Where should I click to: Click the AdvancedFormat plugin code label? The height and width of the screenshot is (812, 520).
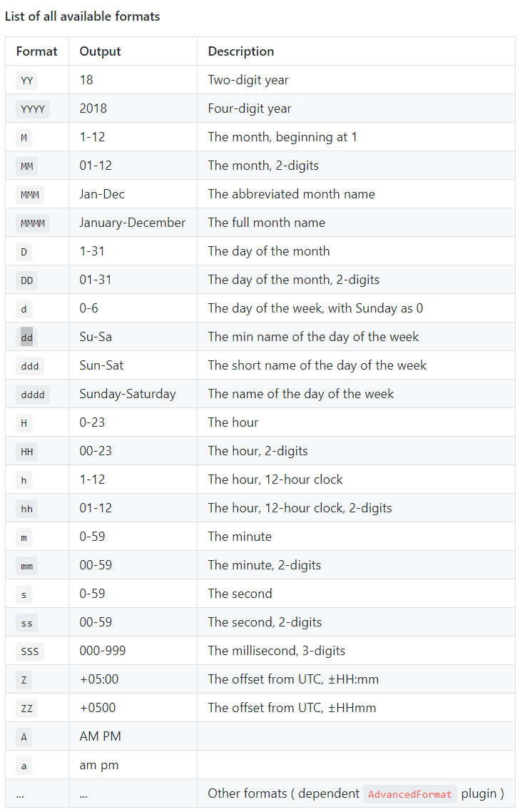(410, 793)
